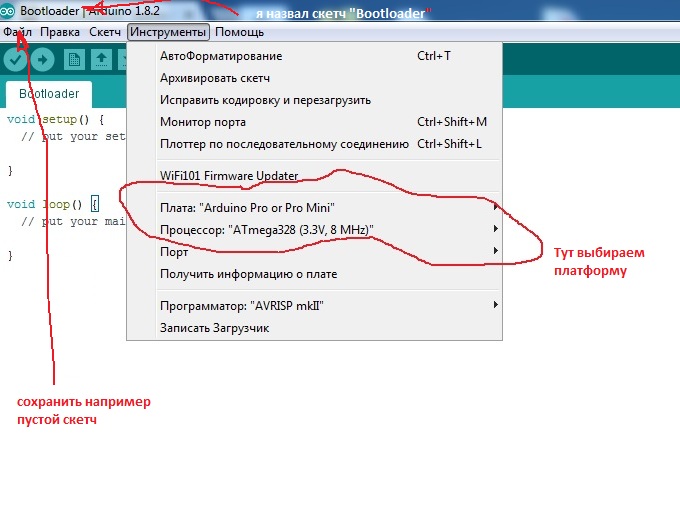680x506 pixels.
Task: Open the Файл menu
Action: (x=17, y=32)
